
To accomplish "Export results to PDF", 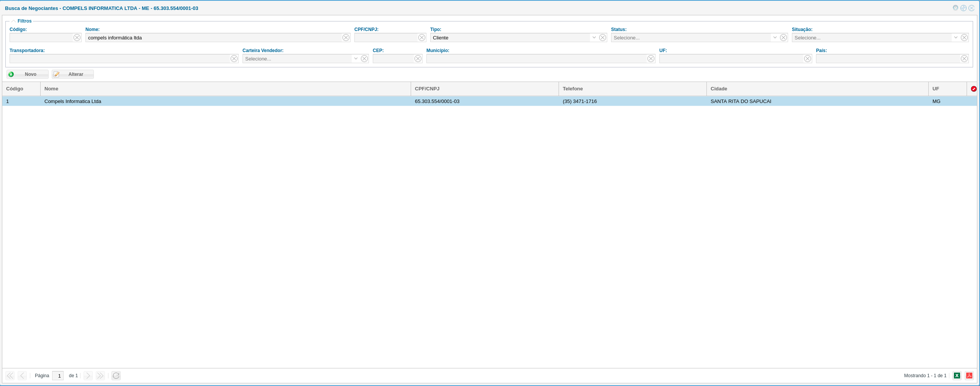I will pos(969,376).
